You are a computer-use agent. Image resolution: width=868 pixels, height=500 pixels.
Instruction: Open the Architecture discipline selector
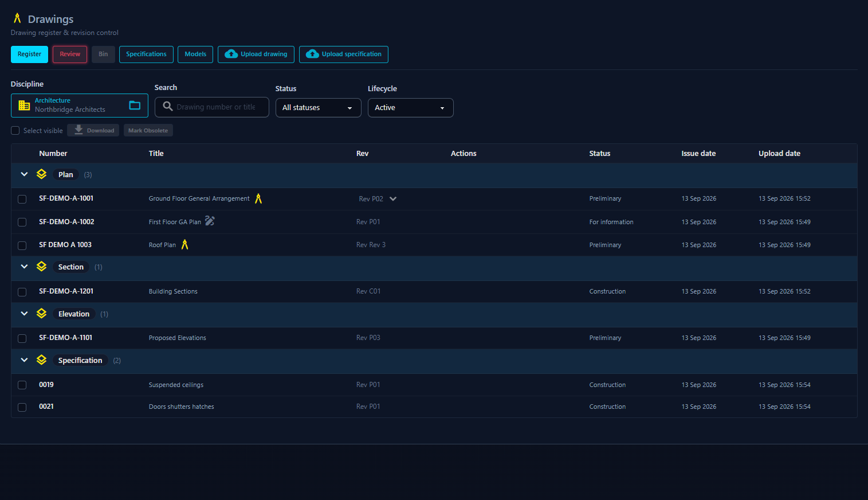point(80,106)
